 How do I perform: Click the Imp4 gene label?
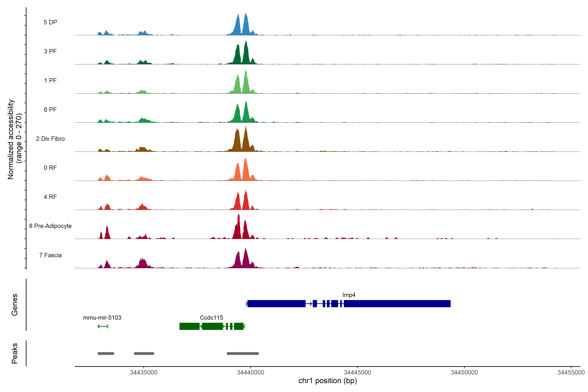pos(349,295)
